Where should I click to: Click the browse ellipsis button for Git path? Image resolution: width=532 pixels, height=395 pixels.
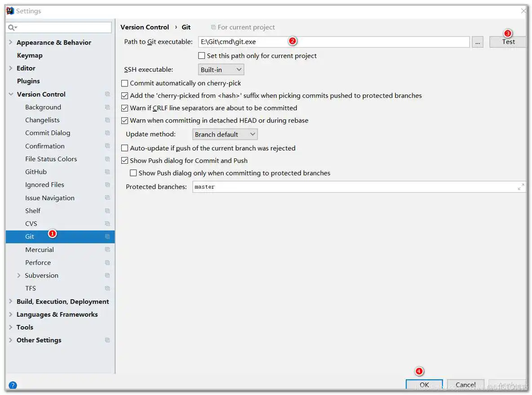click(x=477, y=42)
